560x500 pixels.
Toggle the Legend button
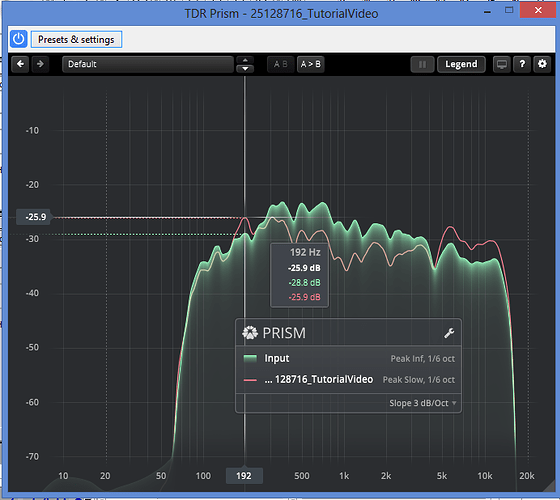click(461, 64)
